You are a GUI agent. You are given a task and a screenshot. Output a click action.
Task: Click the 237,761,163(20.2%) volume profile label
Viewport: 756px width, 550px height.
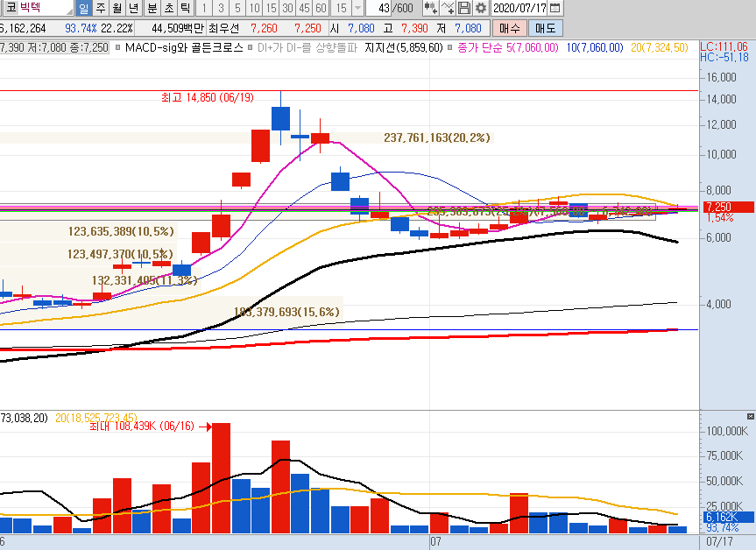point(437,137)
